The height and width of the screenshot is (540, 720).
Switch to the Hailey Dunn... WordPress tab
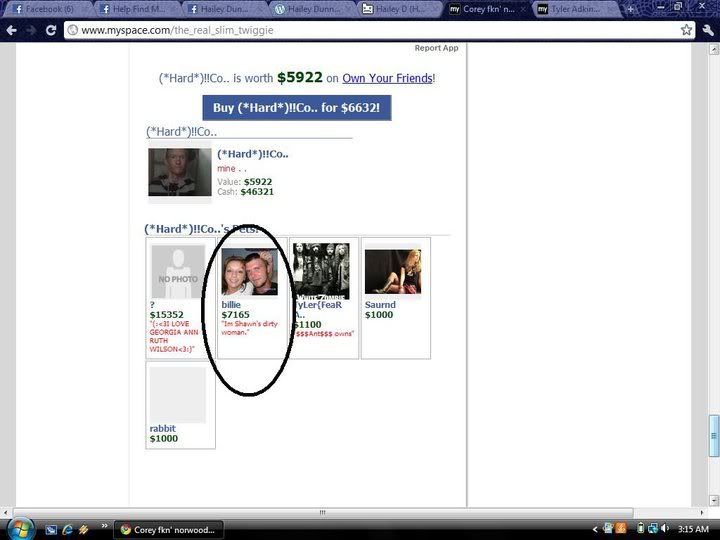[x=312, y=9]
